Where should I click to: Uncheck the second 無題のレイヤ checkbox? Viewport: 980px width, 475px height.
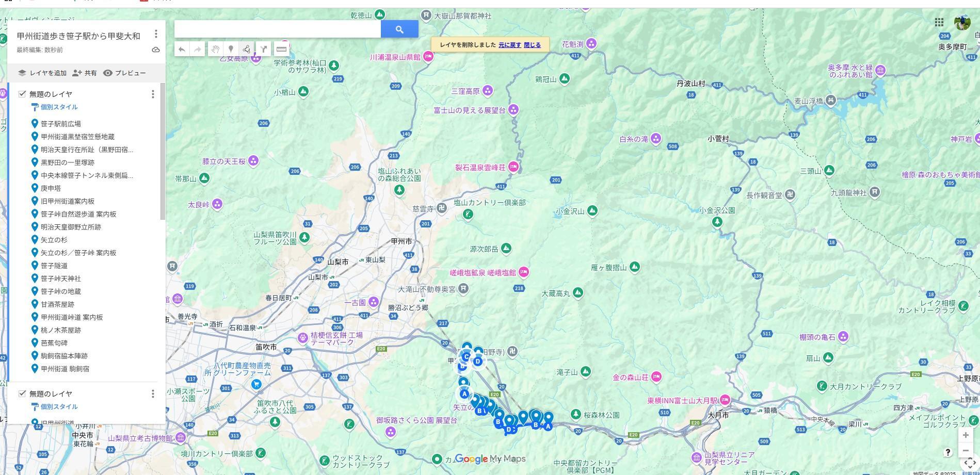tap(22, 394)
